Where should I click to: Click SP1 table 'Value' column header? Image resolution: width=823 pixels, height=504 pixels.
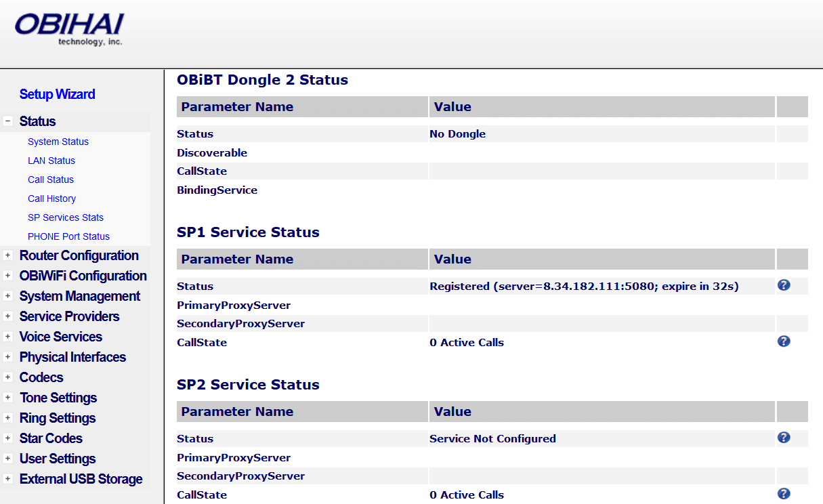tap(452, 259)
